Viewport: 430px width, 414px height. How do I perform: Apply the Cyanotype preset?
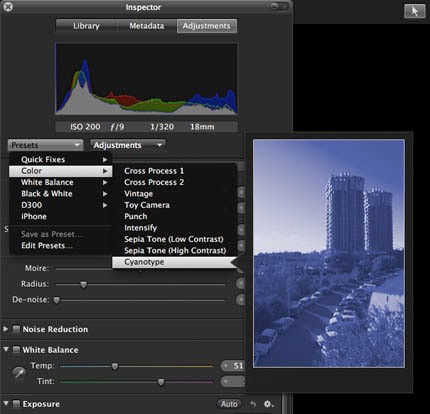[174, 262]
